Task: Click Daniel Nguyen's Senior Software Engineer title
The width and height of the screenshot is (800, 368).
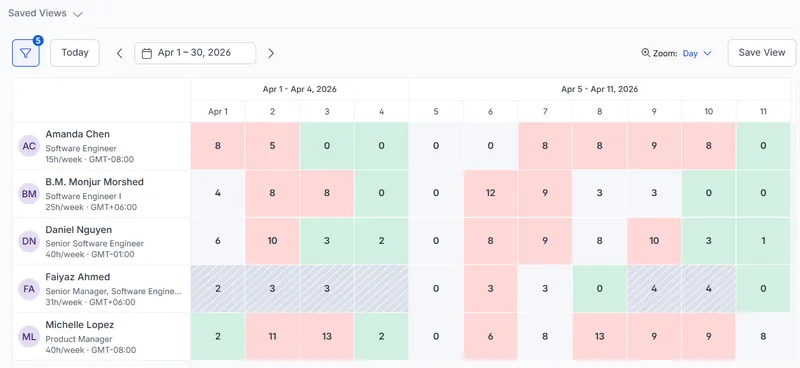Action: tap(95, 244)
